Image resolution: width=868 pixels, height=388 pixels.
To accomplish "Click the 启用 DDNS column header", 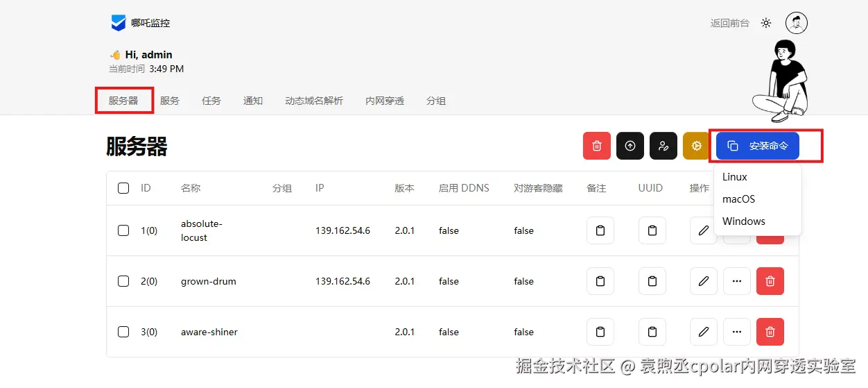I will pyautogui.click(x=464, y=188).
